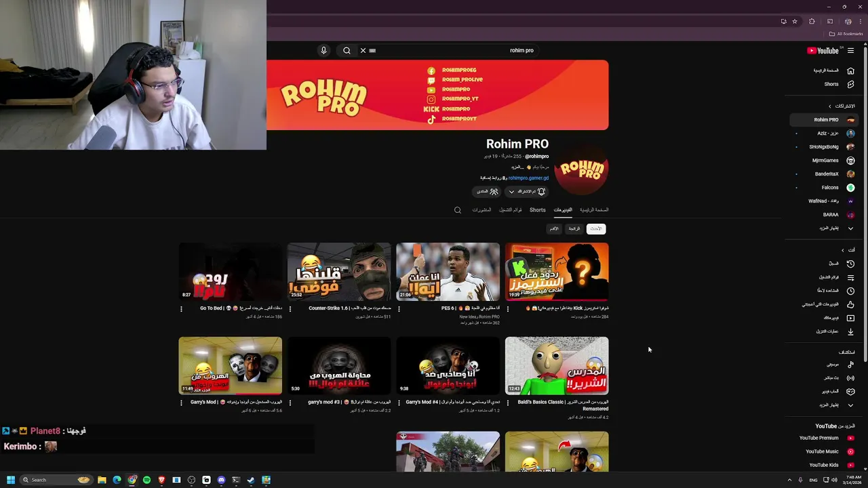Open three-dot menu for Counter-Strike 1.6 video
Screen dimensions: 868x488
290,309
